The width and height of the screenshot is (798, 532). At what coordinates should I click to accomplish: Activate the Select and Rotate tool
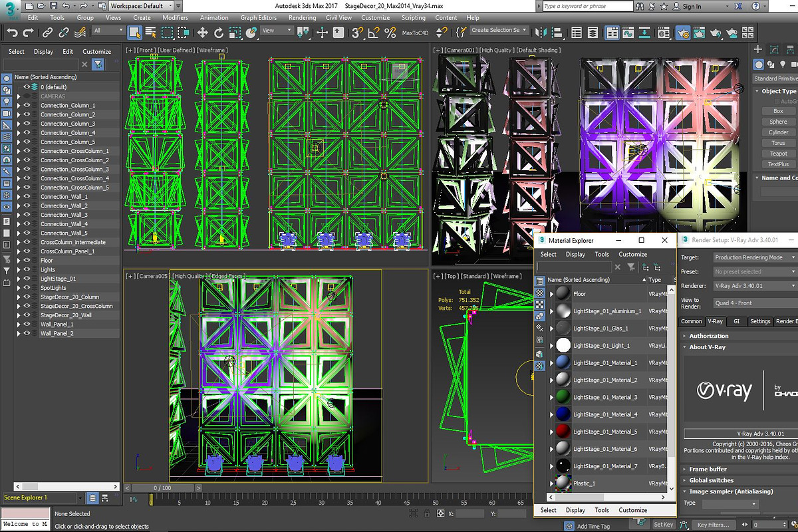click(217, 32)
